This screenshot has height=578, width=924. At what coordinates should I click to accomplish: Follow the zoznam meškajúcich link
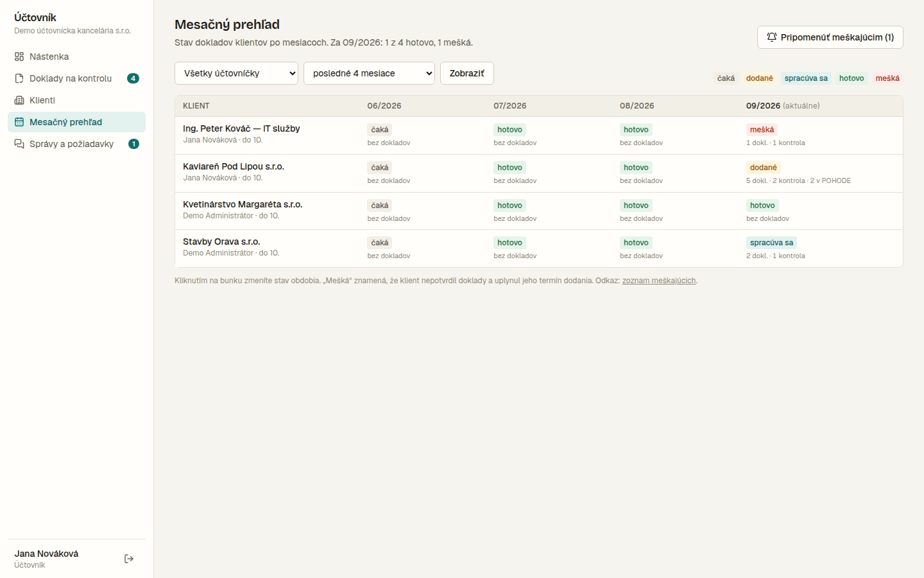point(658,281)
